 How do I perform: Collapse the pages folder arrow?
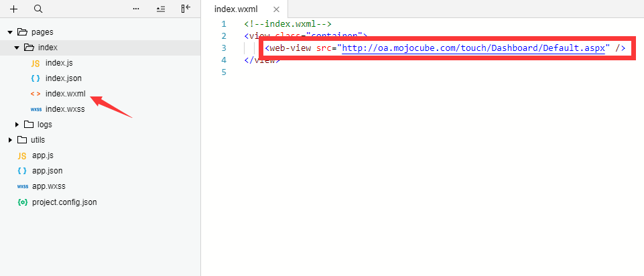tap(10, 32)
